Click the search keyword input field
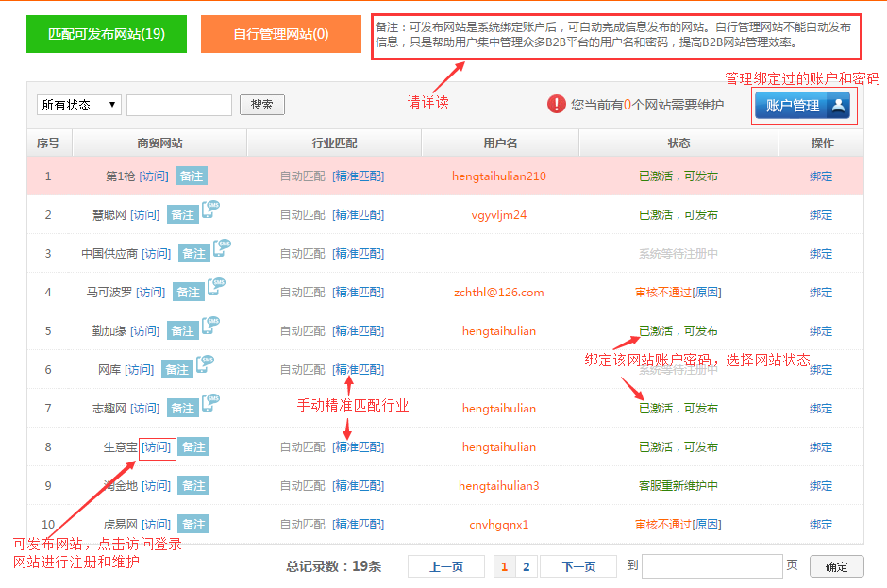 coord(179,105)
